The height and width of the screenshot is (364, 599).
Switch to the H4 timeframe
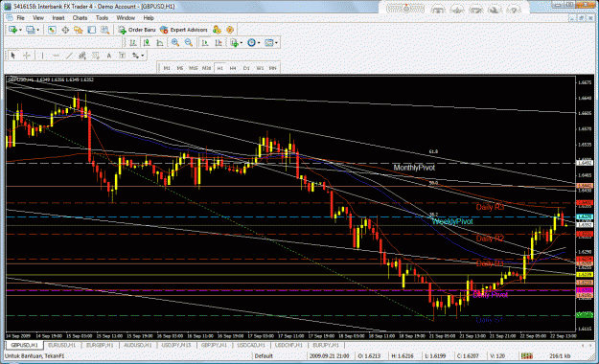point(233,68)
